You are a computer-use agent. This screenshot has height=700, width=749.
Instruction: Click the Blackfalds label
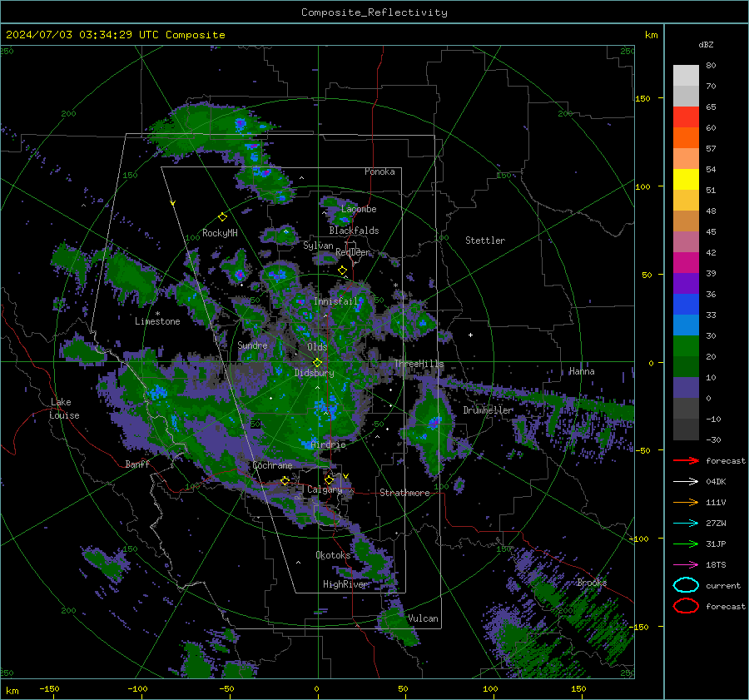click(354, 231)
